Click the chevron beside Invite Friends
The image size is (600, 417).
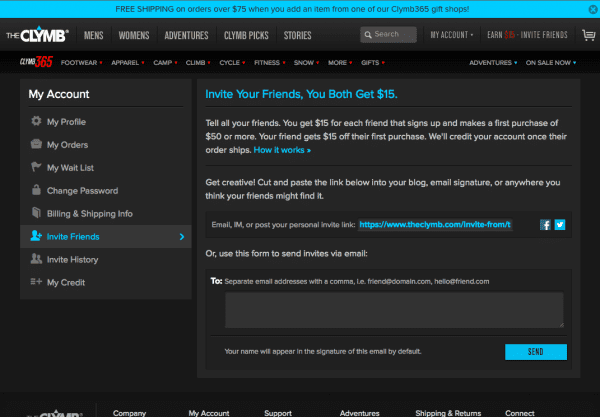pos(182,237)
